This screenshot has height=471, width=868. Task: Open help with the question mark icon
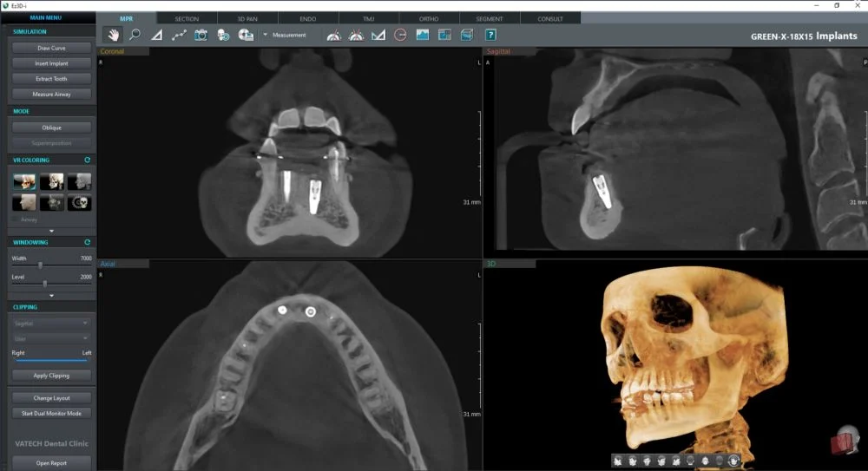(490, 35)
